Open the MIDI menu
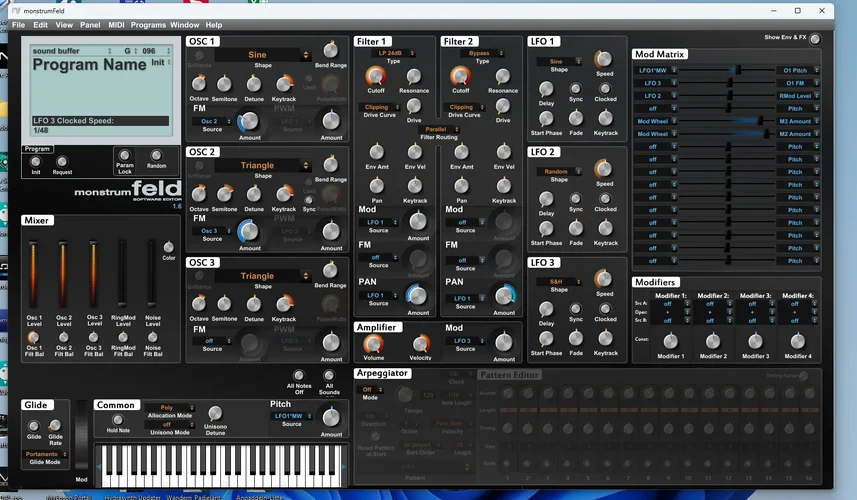Viewport: 857px width, 500px height. pyautogui.click(x=118, y=24)
